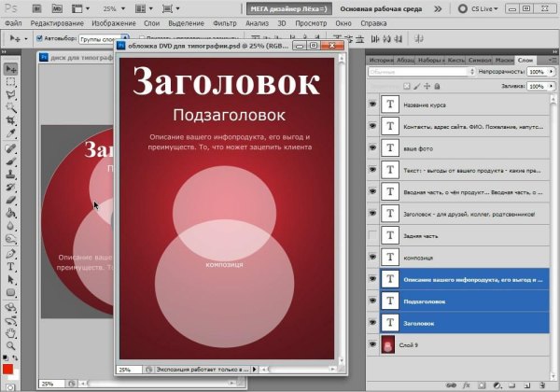Show the hidden 'Задняя часть' layer
This screenshot has height=392, width=560.
click(373, 235)
